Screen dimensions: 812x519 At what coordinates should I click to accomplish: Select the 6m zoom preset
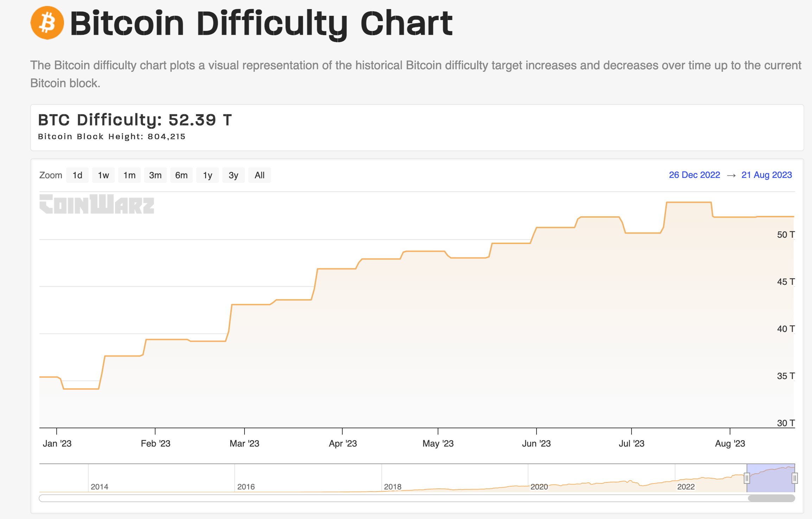[x=181, y=175]
